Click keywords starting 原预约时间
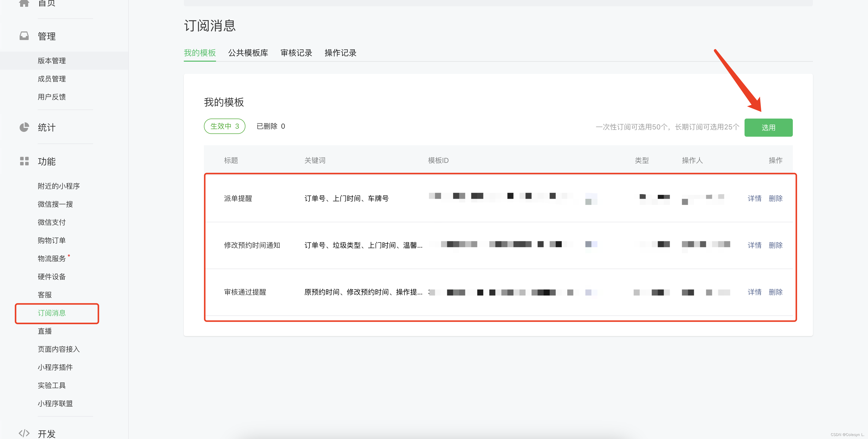This screenshot has width=868, height=439. pyautogui.click(x=363, y=292)
